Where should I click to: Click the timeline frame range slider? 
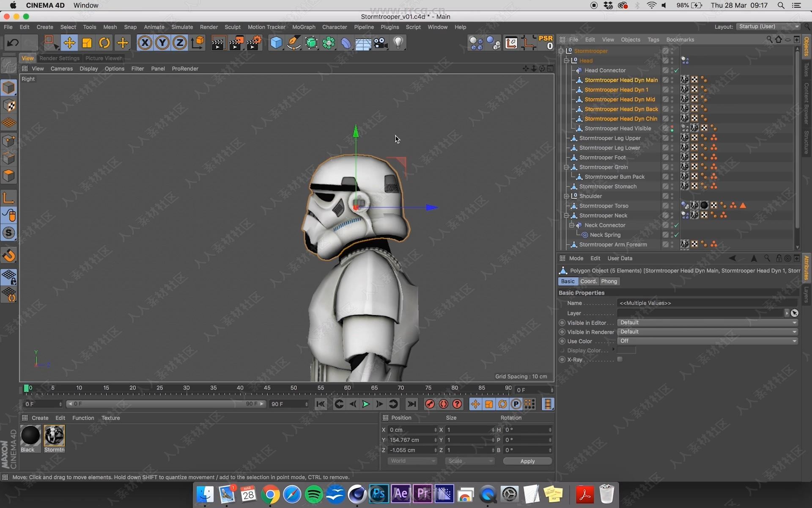click(x=166, y=404)
